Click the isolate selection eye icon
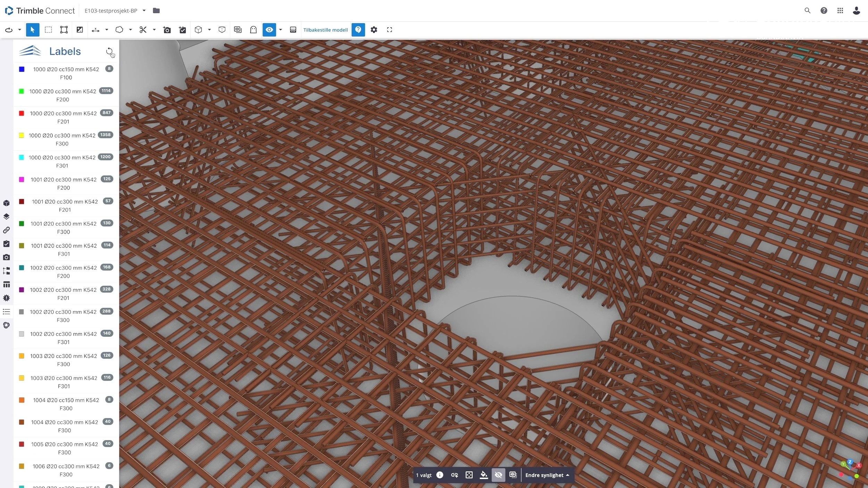Viewport: 868px width, 488px height. (513, 475)
